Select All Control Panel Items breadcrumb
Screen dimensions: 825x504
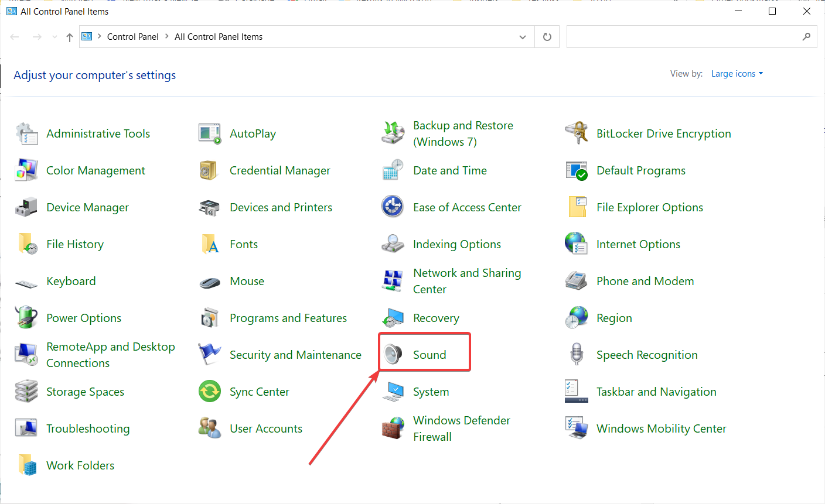(x=219, y=37)
